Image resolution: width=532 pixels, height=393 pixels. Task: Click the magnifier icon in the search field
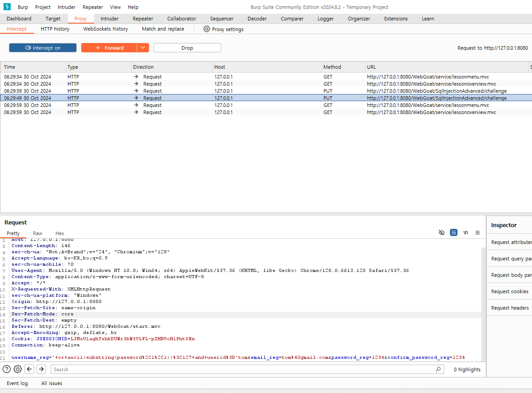pyautogui.click(x=438, y=369)
